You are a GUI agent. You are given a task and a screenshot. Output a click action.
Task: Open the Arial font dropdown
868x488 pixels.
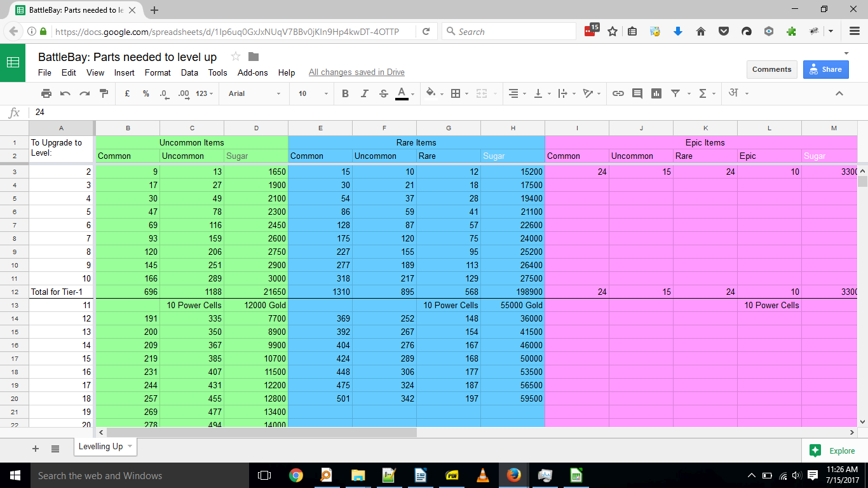(x=254, y=93)
